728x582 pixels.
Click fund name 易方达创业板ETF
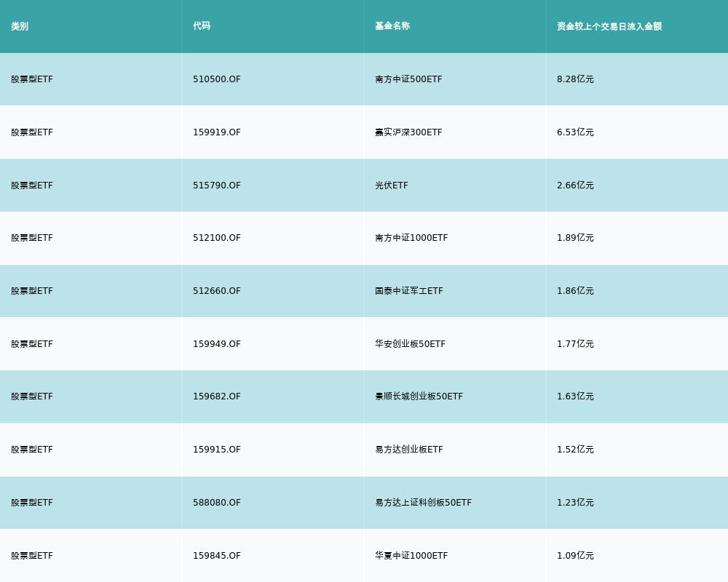[x=409, y=450]
